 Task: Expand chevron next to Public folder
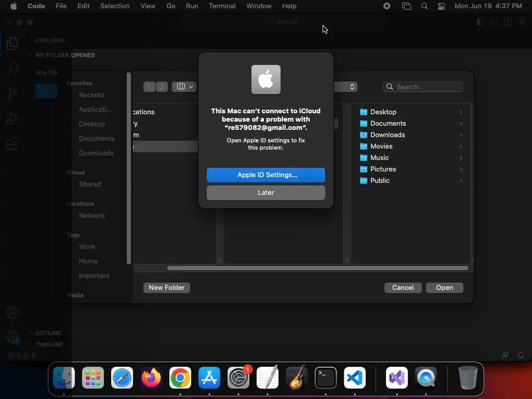click(461, 180)
